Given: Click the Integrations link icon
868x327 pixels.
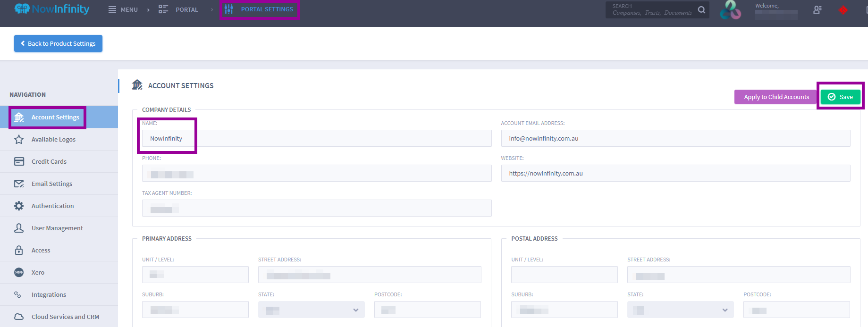Looking at the screenshot, I should [x=17, y=294].
